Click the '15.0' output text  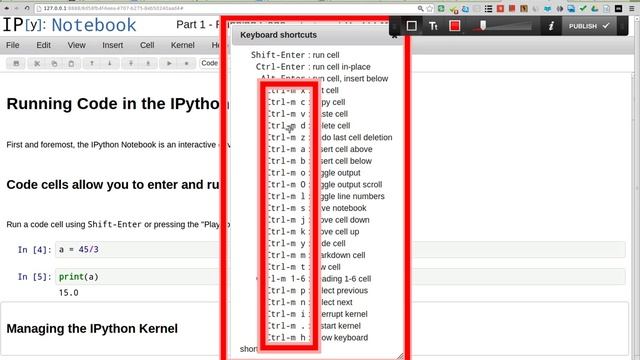(x=68, y=293)
